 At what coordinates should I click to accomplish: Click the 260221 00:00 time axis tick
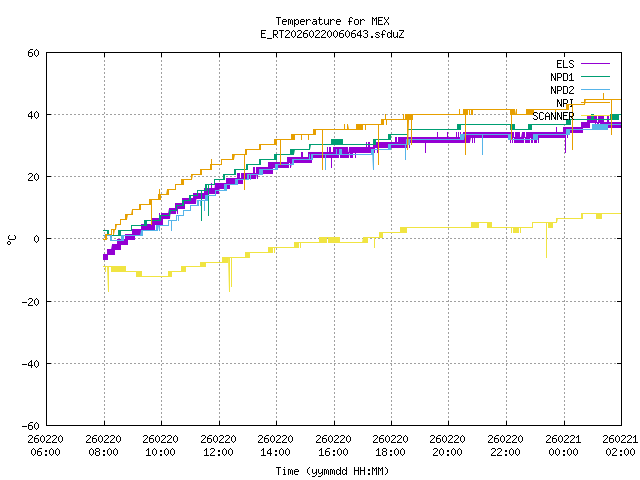point(563,445)
